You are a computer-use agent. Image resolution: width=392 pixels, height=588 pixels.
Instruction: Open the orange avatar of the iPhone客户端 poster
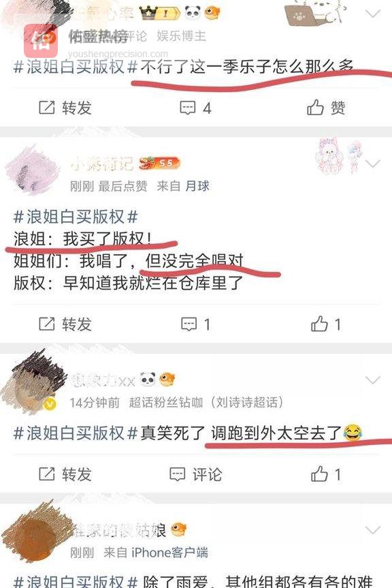[x=35, y=533]
